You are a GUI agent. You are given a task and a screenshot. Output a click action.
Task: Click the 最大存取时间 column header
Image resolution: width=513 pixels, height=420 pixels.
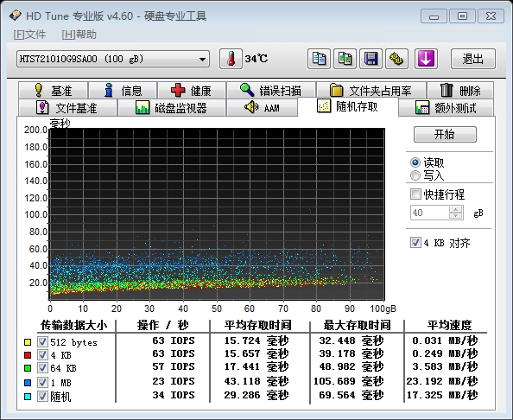tap(357, 325)
